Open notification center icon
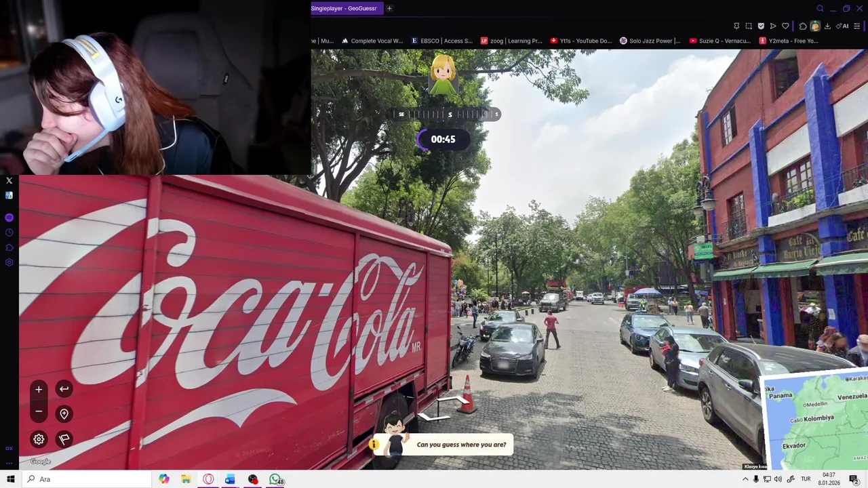 pos(854,479)
